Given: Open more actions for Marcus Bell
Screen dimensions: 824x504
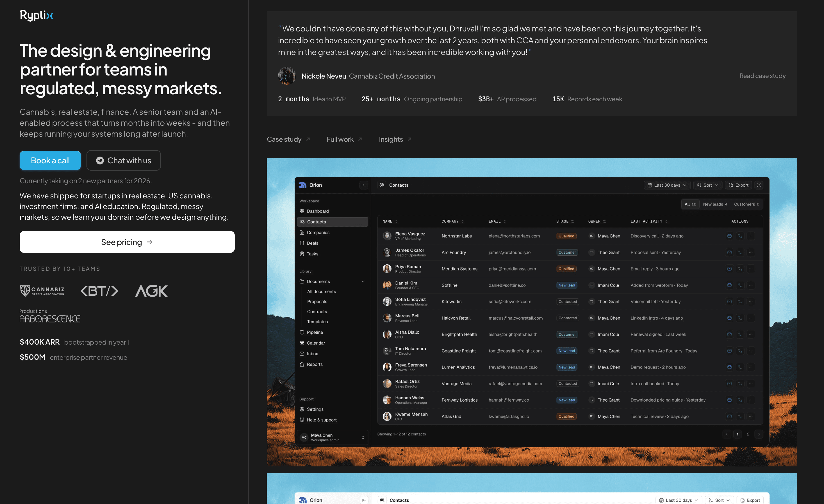Looking at the screenshot, I should tap(751, 318).
